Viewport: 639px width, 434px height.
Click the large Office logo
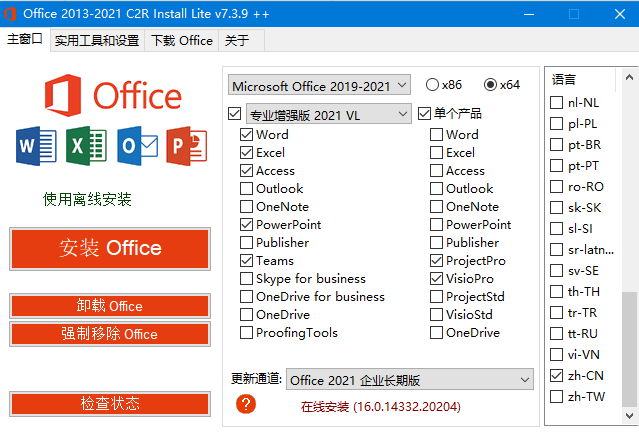(x=113, y=95)
